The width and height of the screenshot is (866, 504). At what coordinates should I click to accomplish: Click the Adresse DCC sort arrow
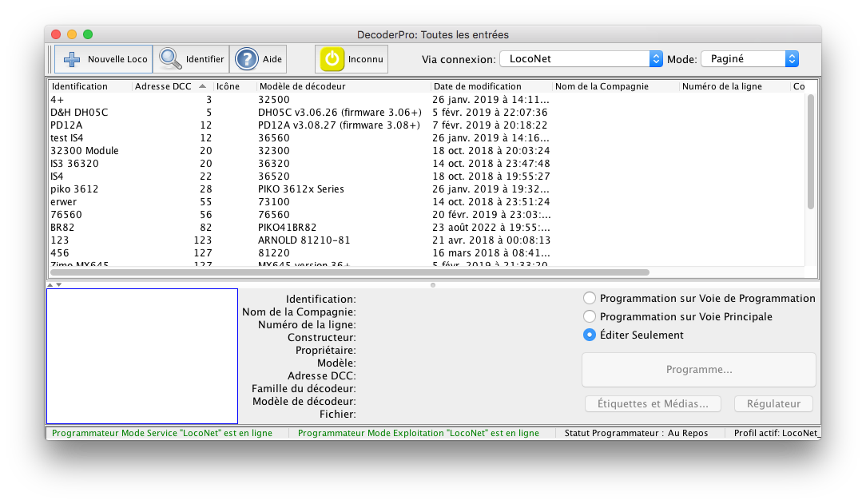click(x=202, y=86)
